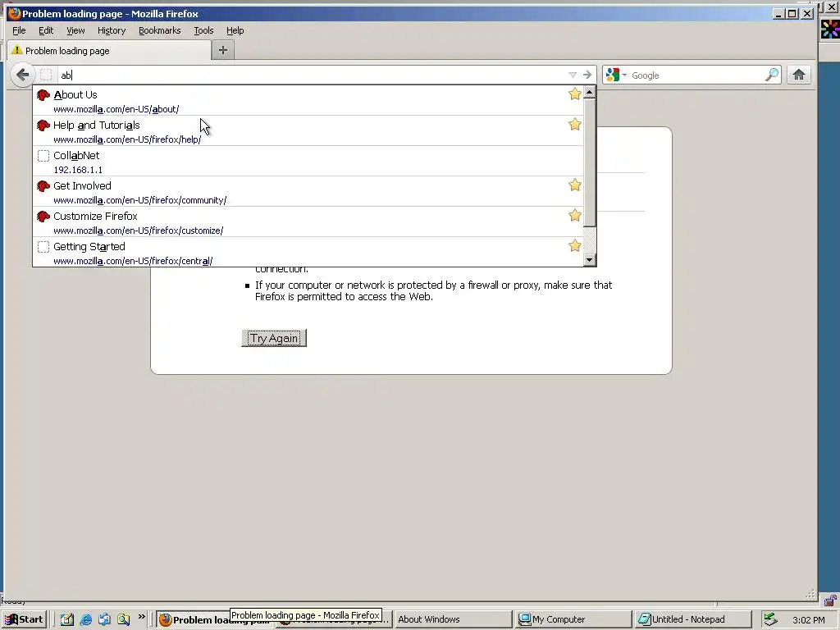840x630 pixels.
Task: Click the Go arrow in address bar
Action: [x=587, y=75]
